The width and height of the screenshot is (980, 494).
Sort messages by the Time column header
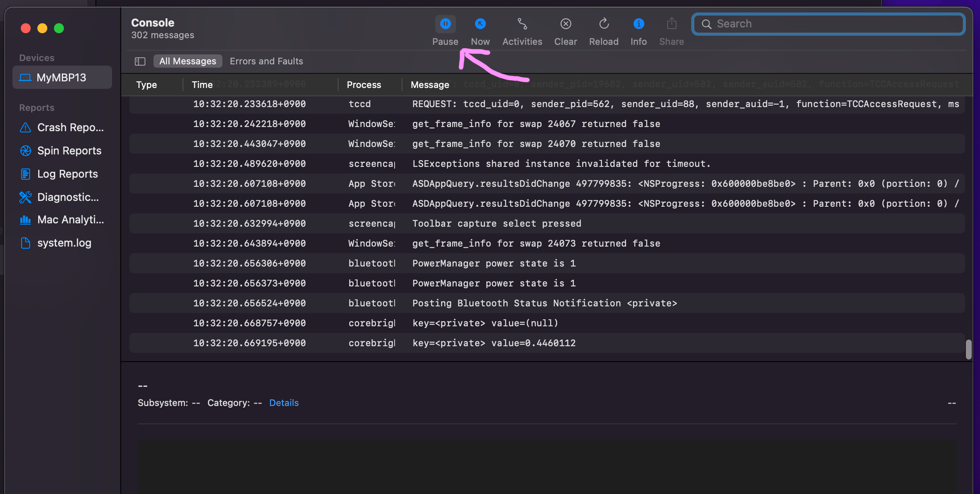tap(202, 85)
